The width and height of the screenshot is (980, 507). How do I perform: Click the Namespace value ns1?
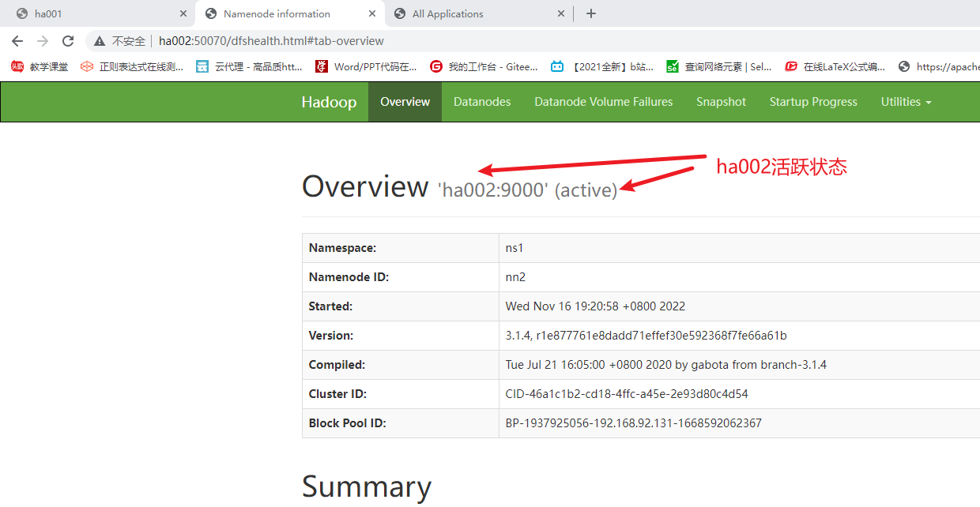(x=514, y=248)
